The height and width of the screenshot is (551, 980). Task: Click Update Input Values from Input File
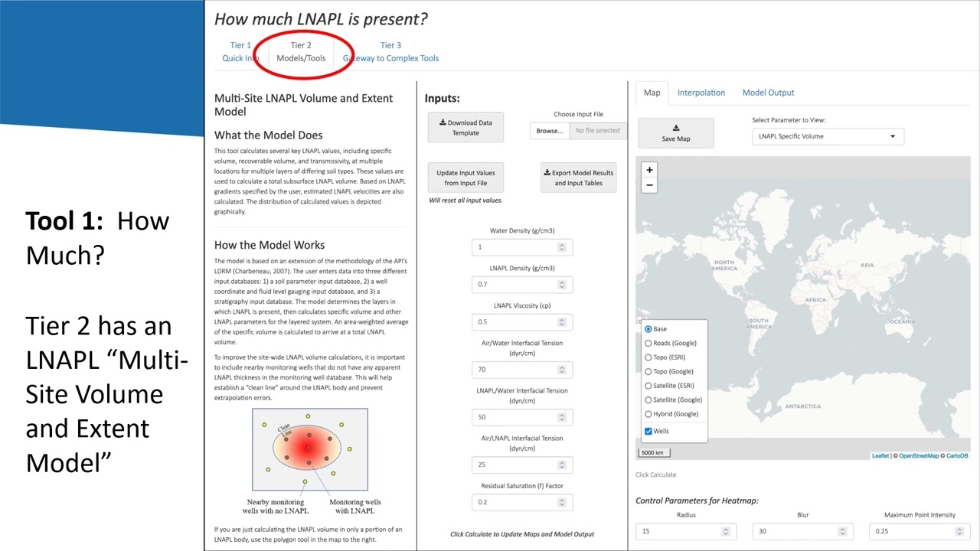pyautogui.click(x=465, y=178)
